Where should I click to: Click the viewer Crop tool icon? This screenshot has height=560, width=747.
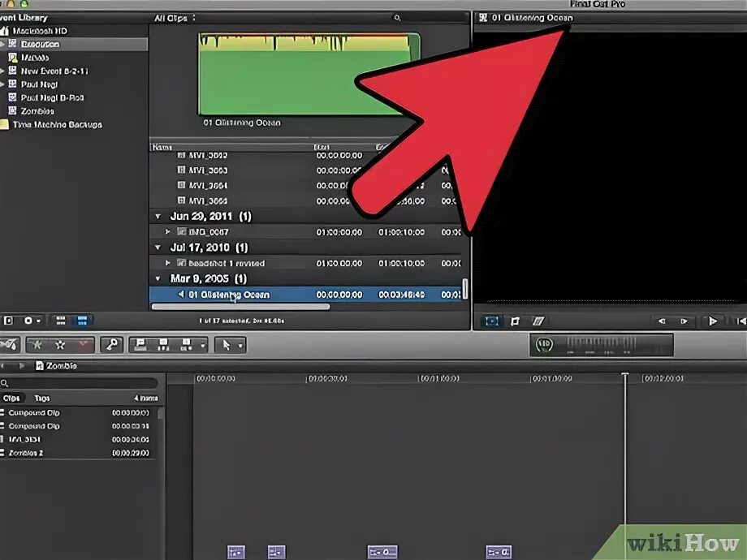(515, 321)
